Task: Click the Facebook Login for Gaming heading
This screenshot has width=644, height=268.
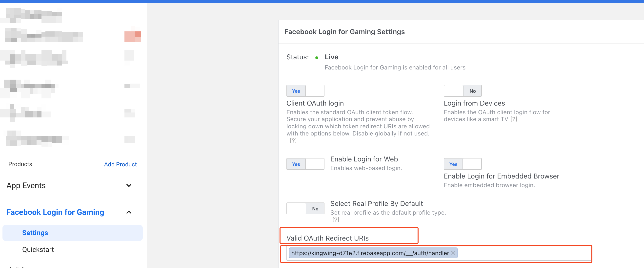Action: click(x=55, y=212)
